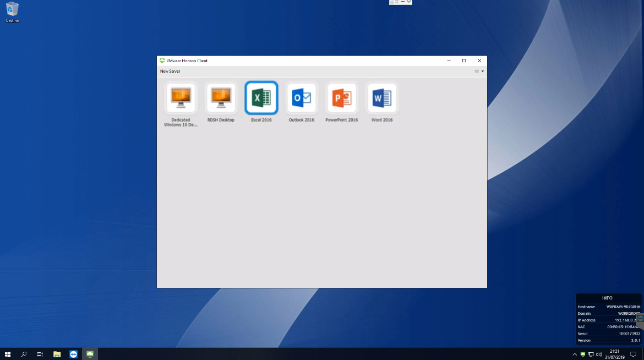The image size is (644, 360).
Task: Click the RDSH Desktop label
Action: pyautogui.click(x=221, y=120)
